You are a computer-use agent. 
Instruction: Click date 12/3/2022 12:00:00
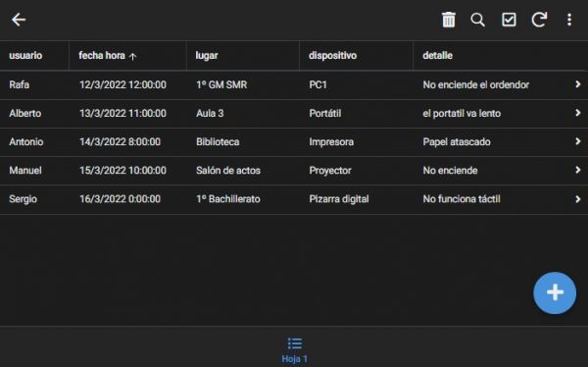(122, 85)
